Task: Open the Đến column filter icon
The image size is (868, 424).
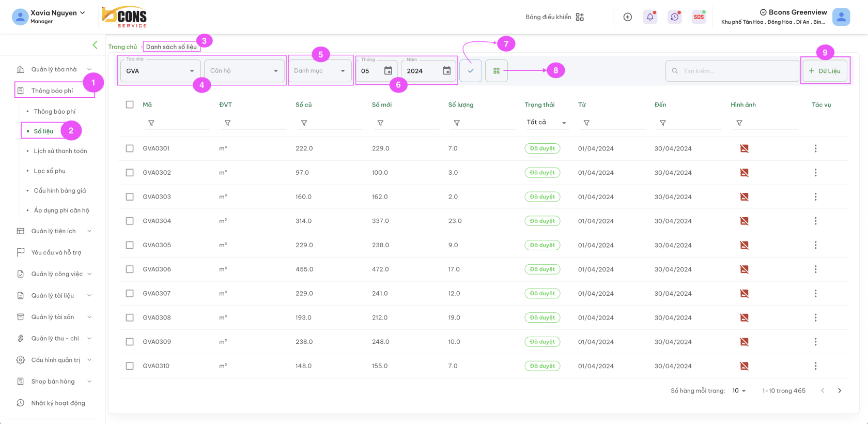Action: click(663, 123)
